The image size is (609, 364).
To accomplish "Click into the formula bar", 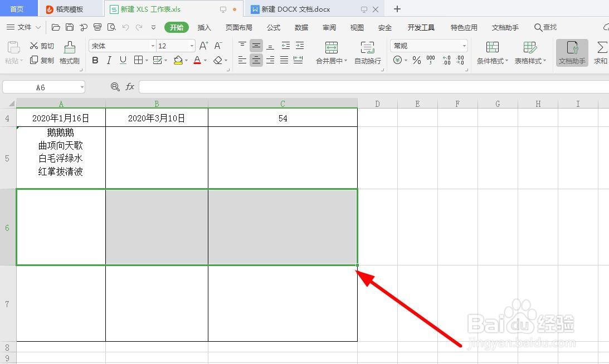I will point(374,87).
